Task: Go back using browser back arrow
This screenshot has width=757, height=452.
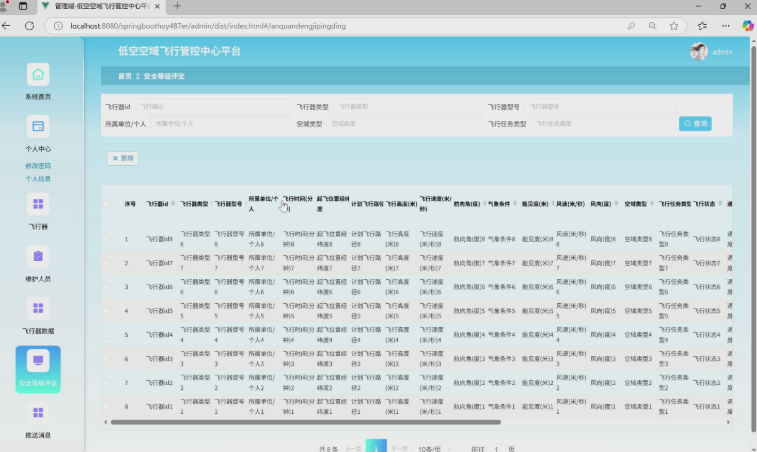Action: [6, 26]
